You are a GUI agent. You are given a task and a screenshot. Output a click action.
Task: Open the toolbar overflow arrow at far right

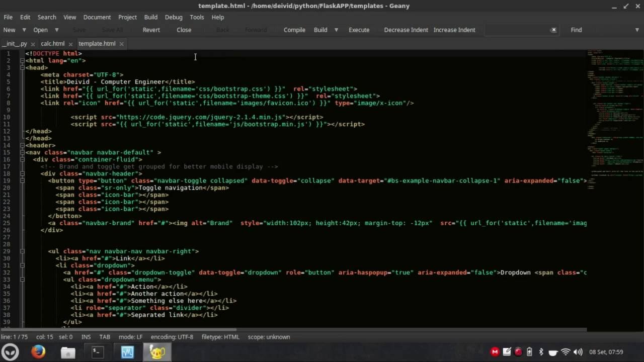637,30
